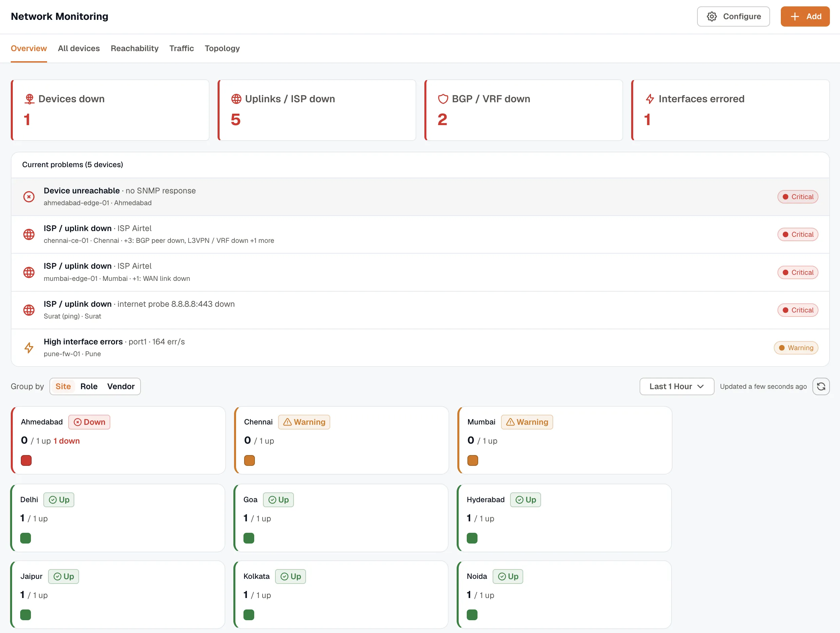This screenshot has width=840, height=633.
Task: Click the shield icon on BGP / VRF down
Action: (443, 99)
